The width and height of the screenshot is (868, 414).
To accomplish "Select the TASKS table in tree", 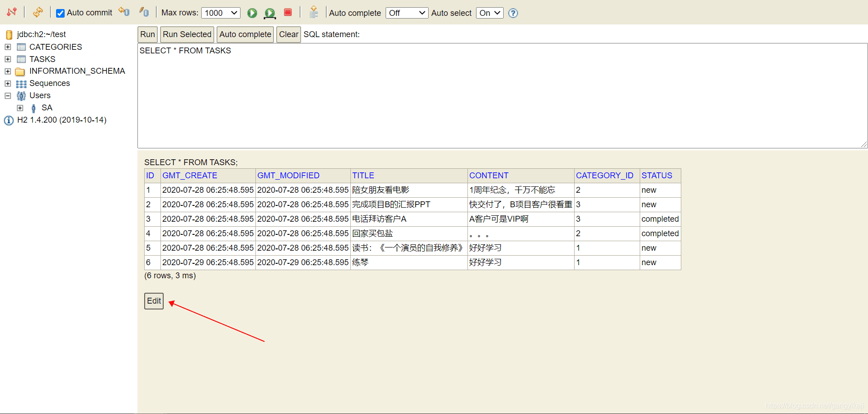I will pyautogui.click(x=42, y=59).
